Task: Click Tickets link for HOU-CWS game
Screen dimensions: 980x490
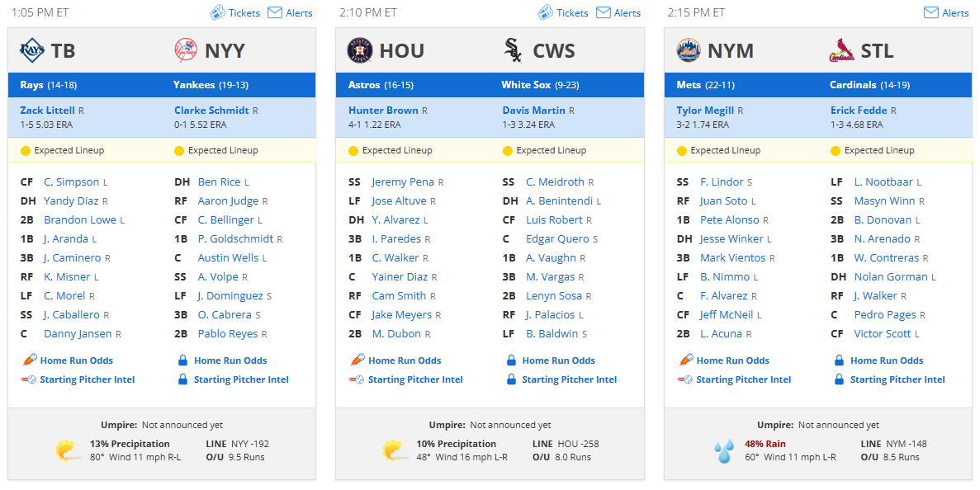Action: click(572, 12)
